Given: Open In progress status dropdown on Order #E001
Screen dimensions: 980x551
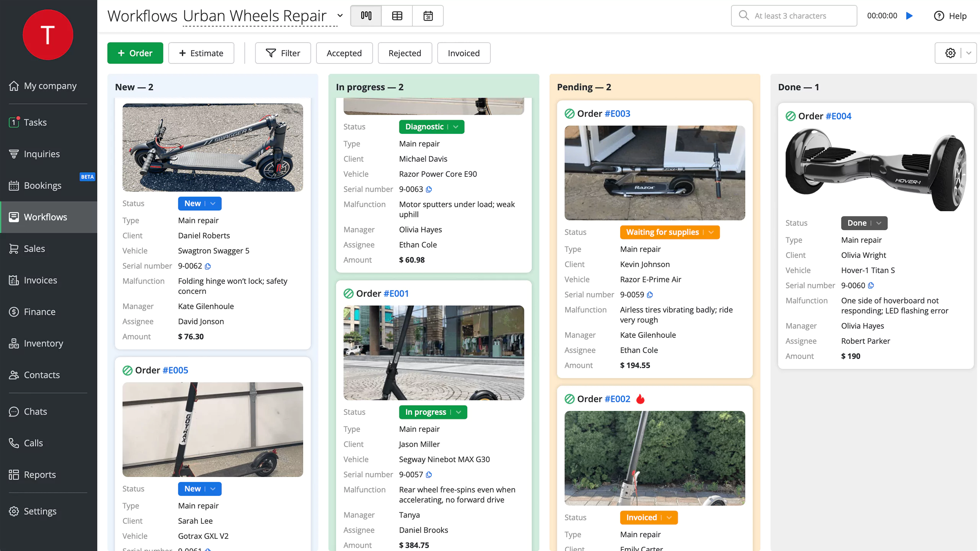Looking at the screenshot, I should point(433,412).
